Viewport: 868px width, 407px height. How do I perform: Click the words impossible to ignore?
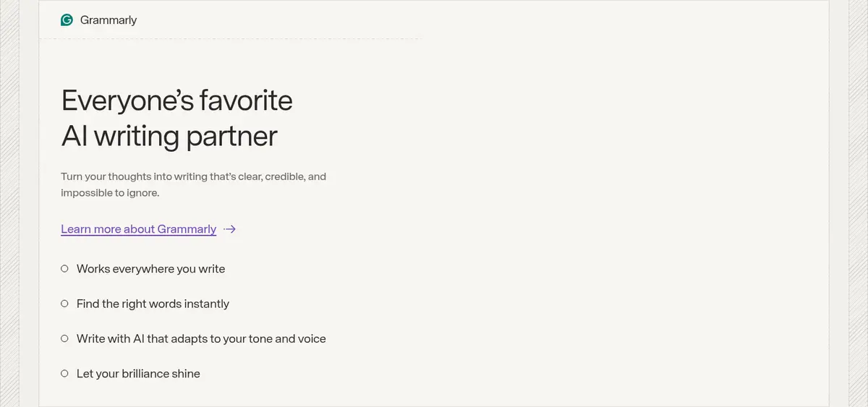point(110,194)
